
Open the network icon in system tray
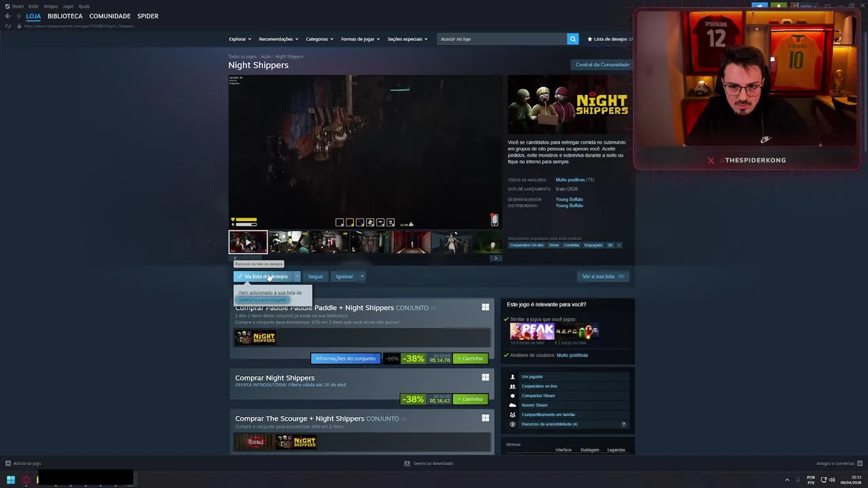823,480
